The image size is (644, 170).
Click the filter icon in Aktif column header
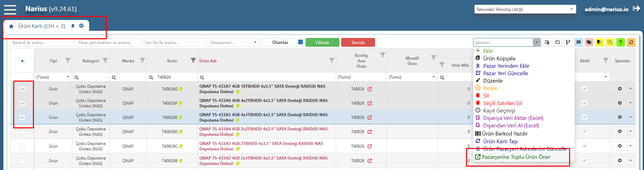coord(606,60)
